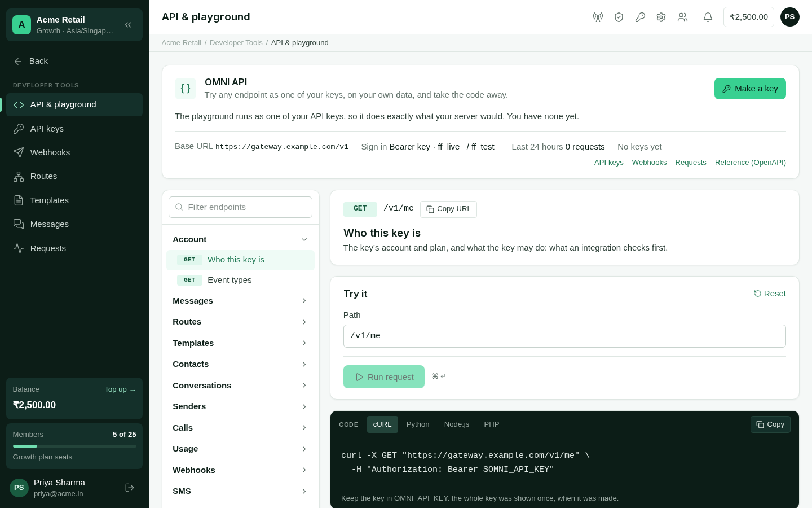Click the Acme Retail logo tile
The image size is (812, 508).
tap(21, 25)
